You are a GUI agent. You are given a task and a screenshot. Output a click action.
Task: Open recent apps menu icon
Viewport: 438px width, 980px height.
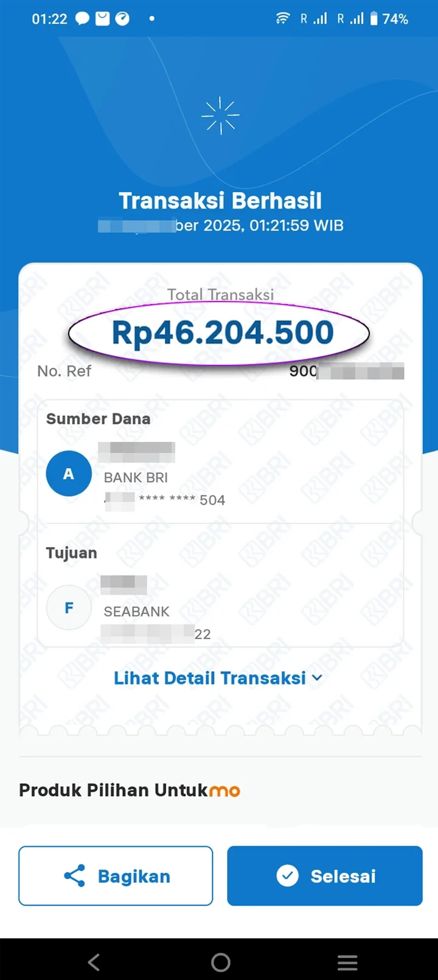pyautogui.click(x=347, y=962)
